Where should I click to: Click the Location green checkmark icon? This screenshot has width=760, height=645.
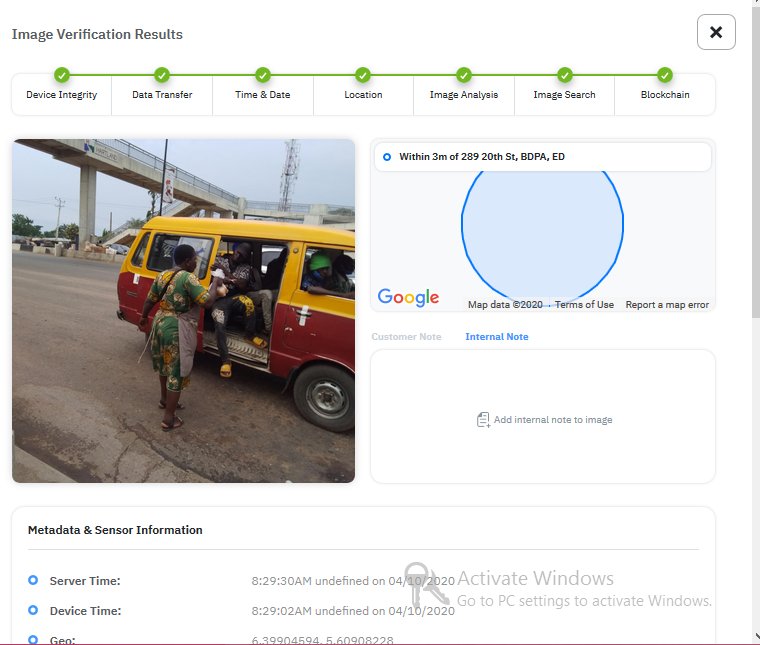click(363, 75)
